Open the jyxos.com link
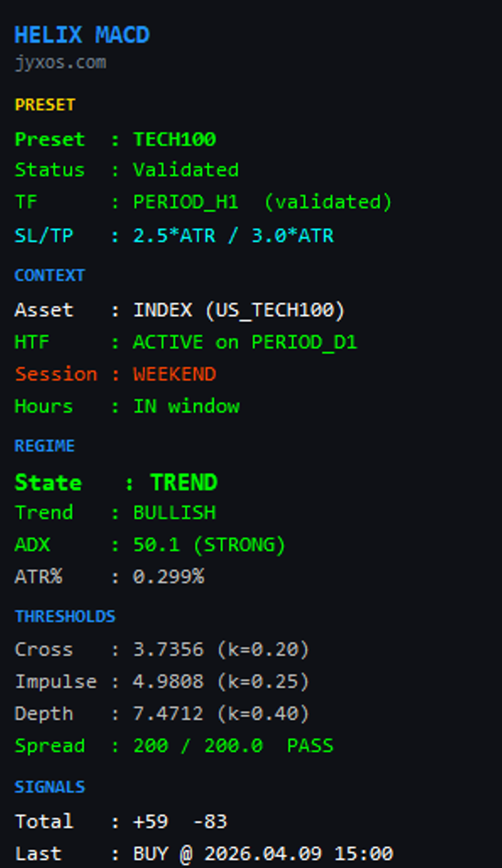The width and height of the screenshot is (502, 868). point(60,62)
